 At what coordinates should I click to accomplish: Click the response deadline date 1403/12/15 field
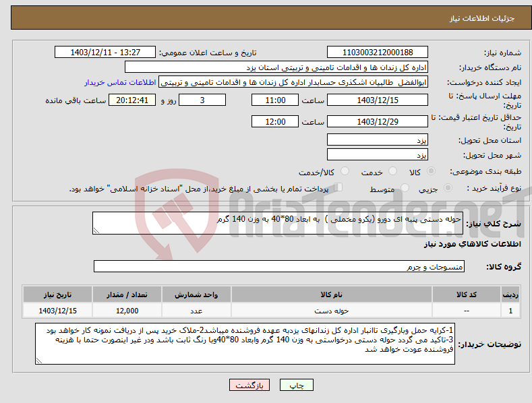pyautogui.click(x=378, y=100)
